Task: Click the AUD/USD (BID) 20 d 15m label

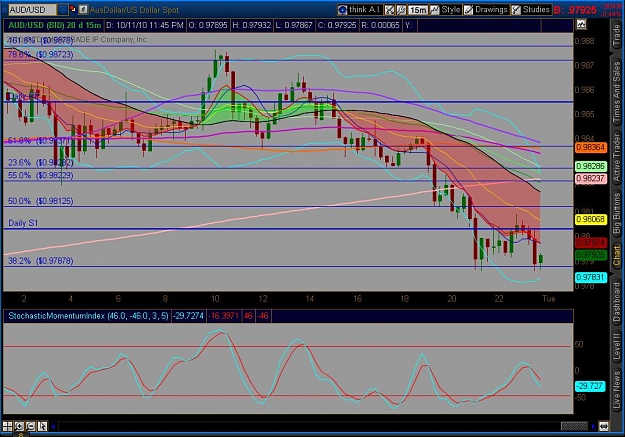Action: pyautogui.click(x=55, y=25)
